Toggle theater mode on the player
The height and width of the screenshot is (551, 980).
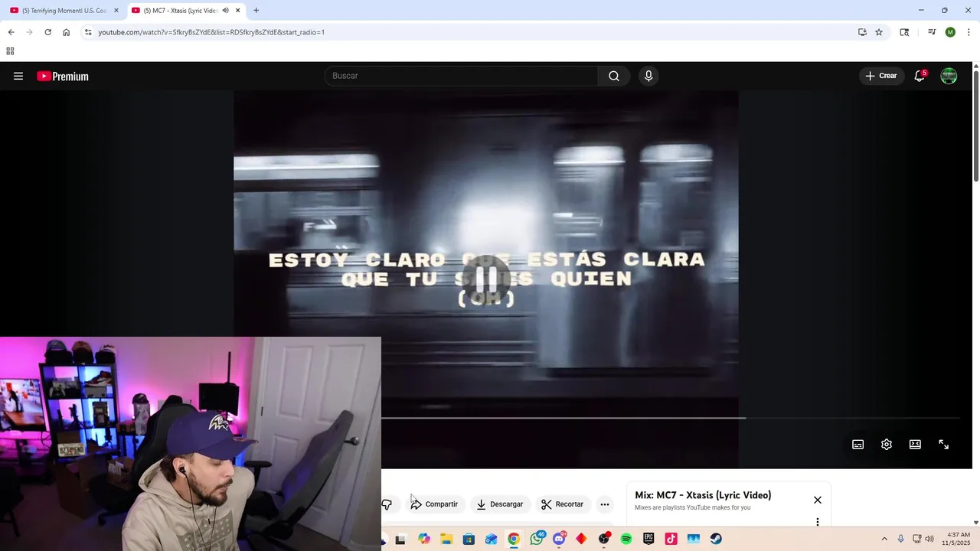(915, 445)
